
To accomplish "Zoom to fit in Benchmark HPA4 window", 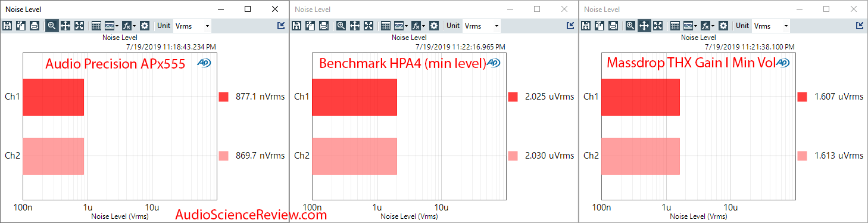I will [x=369, y=26].
